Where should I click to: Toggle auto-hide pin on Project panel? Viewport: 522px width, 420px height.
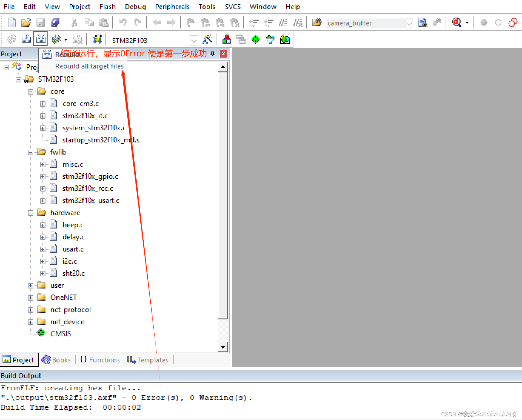coord(212,54)
